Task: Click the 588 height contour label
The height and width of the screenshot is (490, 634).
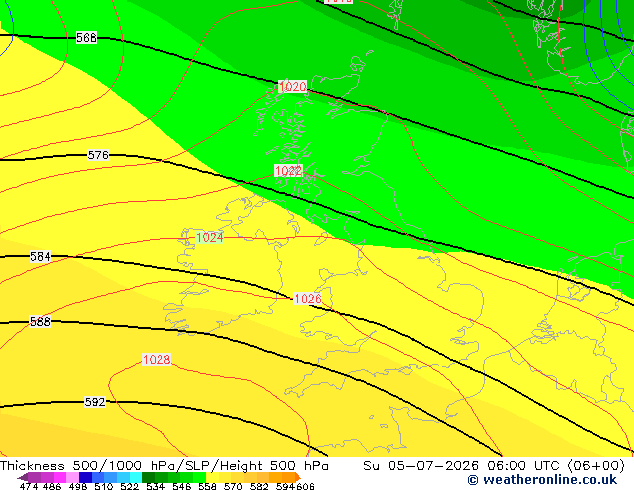Action: pyautogui.click(x=40, y=321)
